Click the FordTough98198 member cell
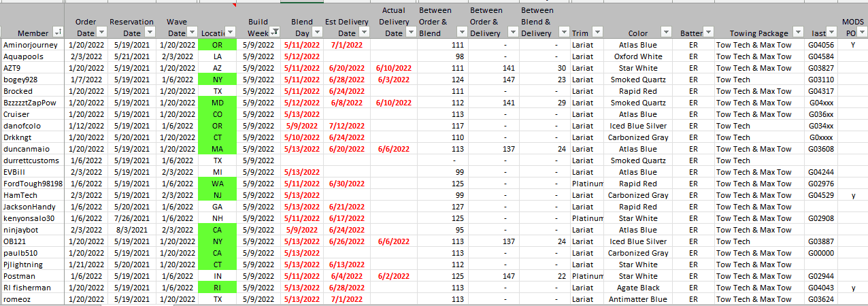This screenshot has width=868, height=306. (33, 184)
